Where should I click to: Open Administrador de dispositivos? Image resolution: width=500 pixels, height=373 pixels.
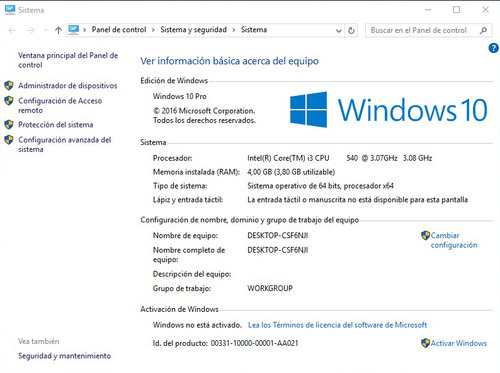click(68, 86)
